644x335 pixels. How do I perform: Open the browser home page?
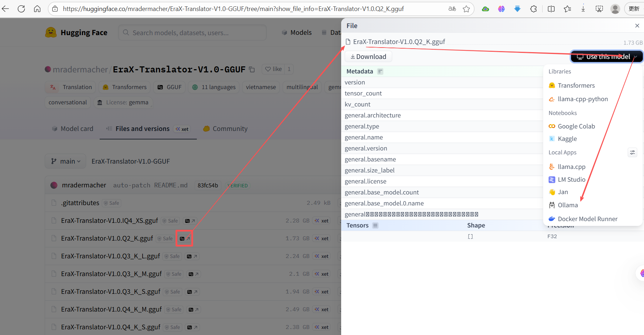pyautogui.click(x=37, y=9)
